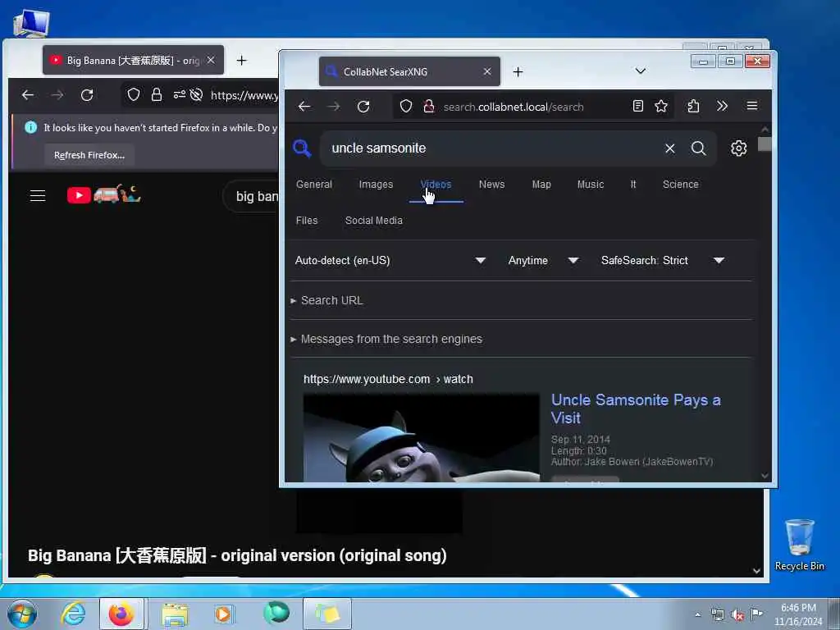This screenshot has height=630, width=840.
Task: Click in the uncle samsonite search field
Action: coord(493,148)
